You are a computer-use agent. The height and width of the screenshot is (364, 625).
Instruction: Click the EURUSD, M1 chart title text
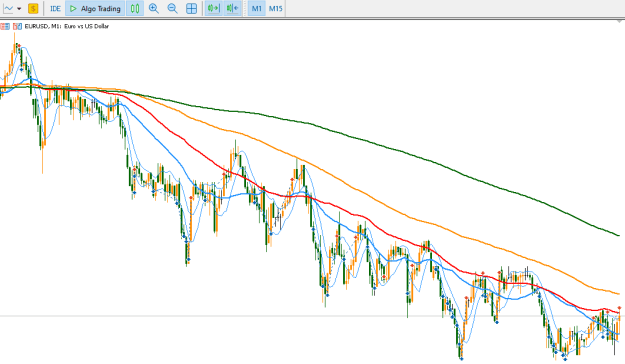point(67,26)
